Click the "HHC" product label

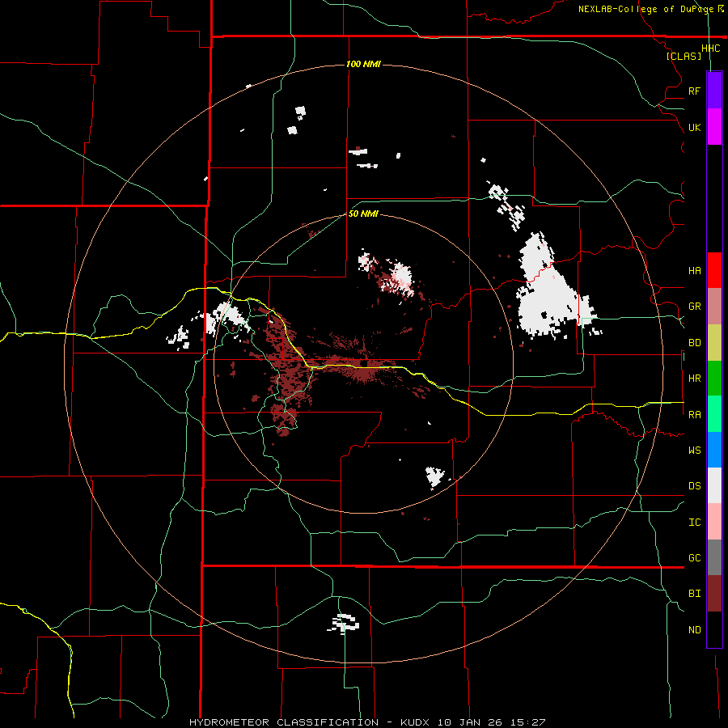710,49
